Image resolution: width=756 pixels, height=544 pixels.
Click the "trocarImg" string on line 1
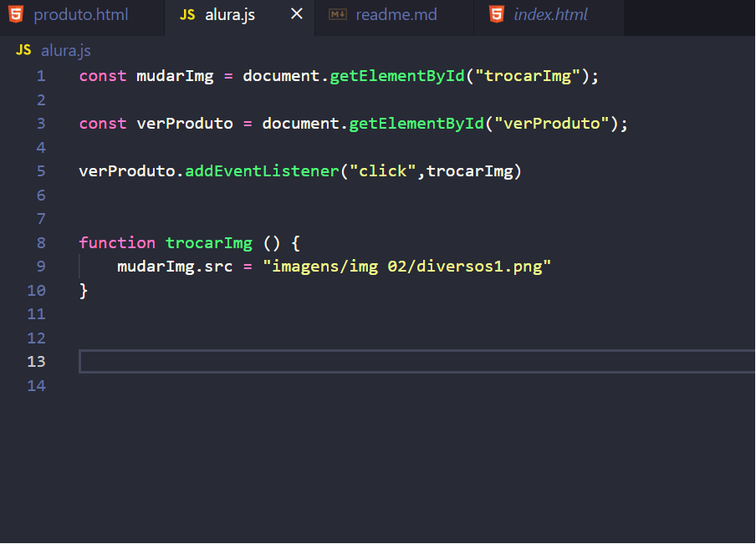[528, 76]
